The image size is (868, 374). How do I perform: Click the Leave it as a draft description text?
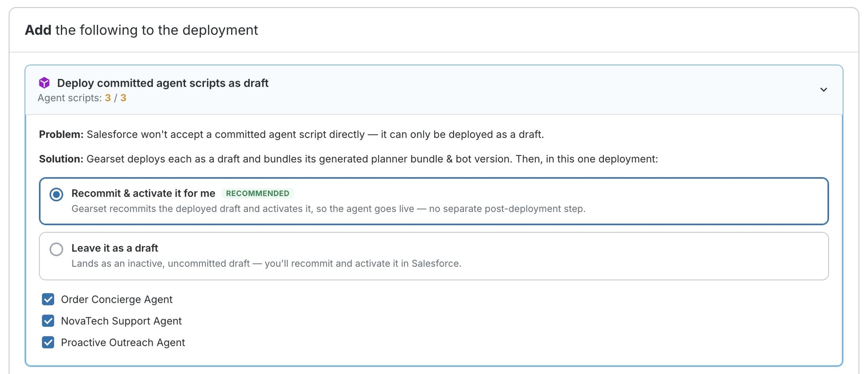pos(266,263)
